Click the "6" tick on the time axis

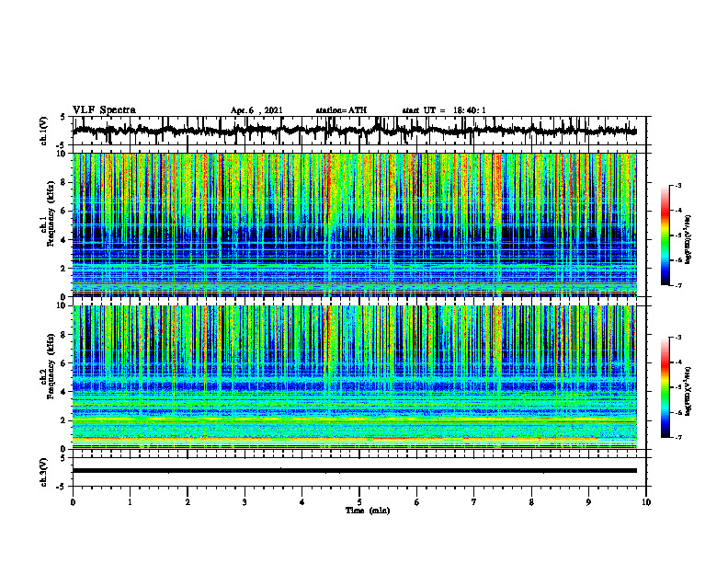click(417, 502)
